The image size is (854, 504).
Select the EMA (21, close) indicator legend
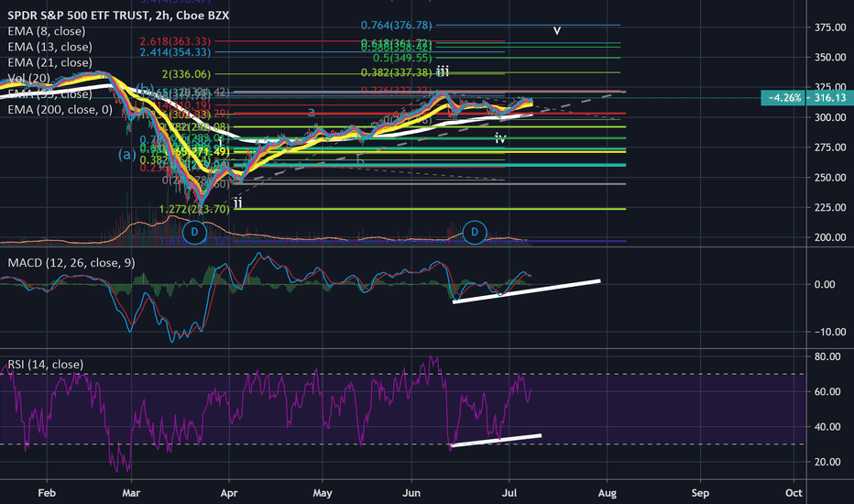pos(49,62)
